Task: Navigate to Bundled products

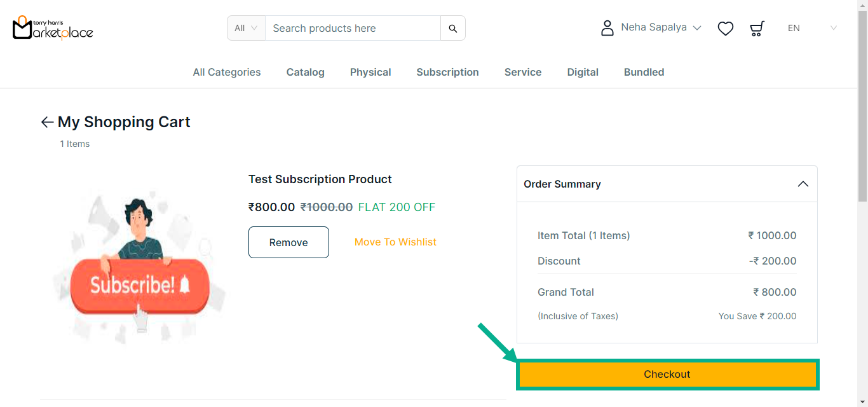Action: pyautogui.click(x=644, y=72)
